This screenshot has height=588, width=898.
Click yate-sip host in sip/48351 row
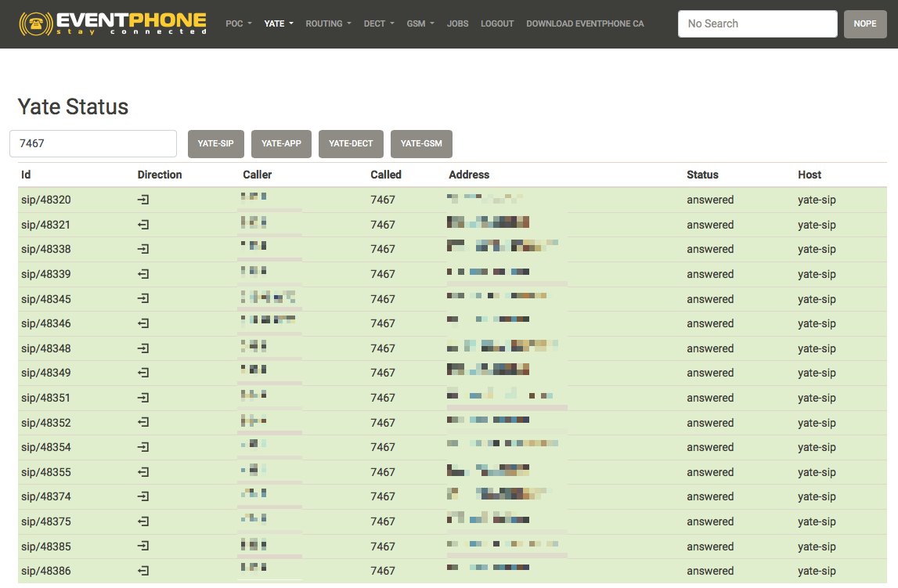817,398
